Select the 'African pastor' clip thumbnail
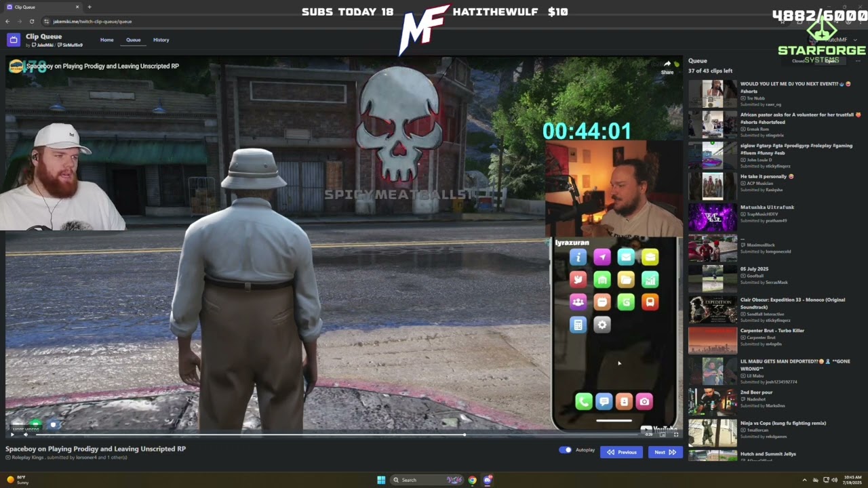The image size is (868, 488). click(713, 124)
